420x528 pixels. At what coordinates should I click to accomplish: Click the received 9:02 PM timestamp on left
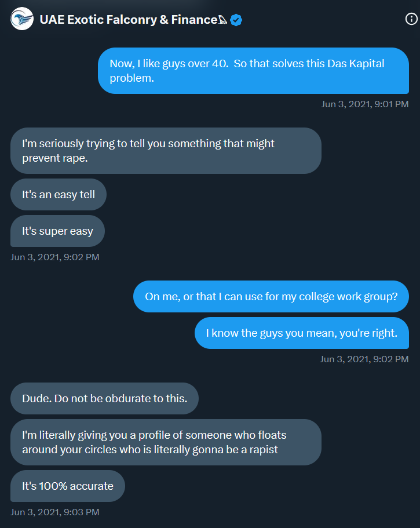coord(55,257)
